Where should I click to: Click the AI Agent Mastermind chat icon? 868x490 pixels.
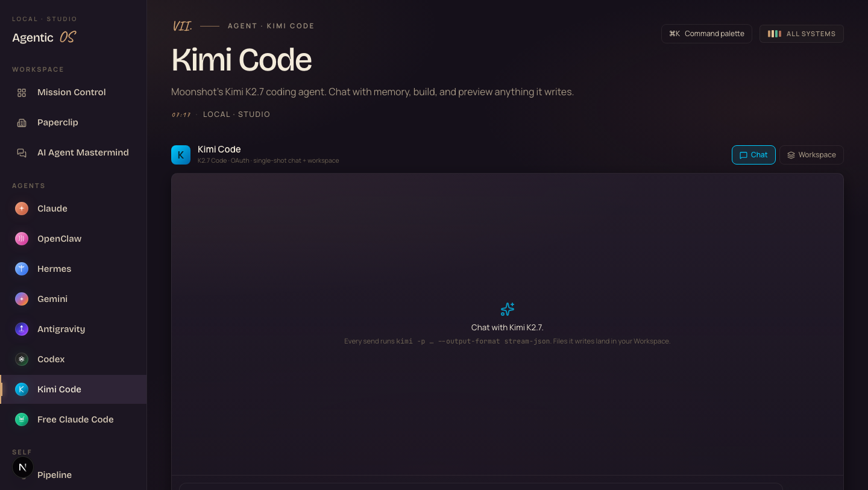22,152
